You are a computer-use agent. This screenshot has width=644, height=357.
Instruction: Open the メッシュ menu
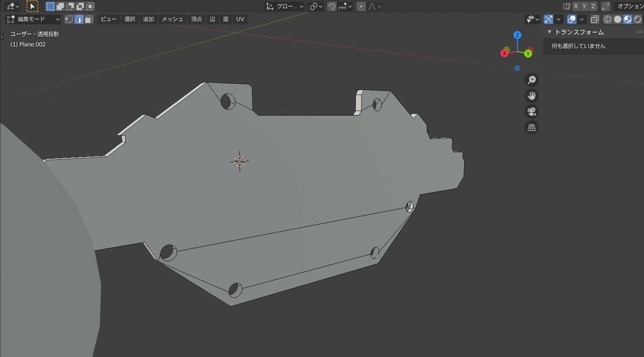[172, 19]
